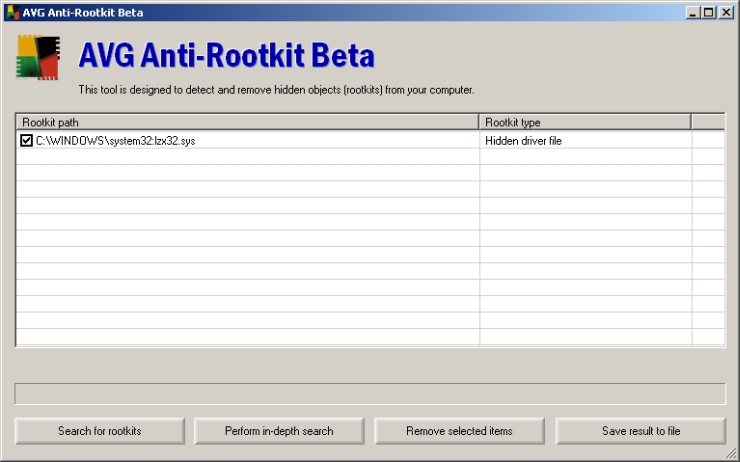Click the resize grip in the bottom-right corner

click(732, 454)
